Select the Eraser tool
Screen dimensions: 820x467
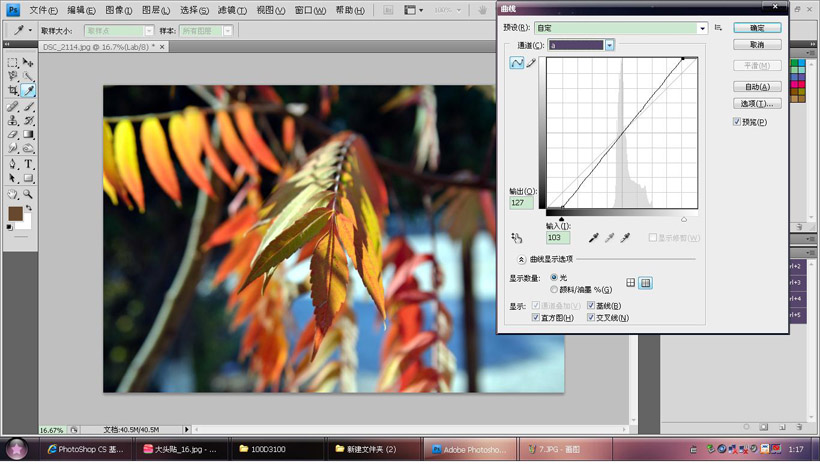tap(13, 134)
